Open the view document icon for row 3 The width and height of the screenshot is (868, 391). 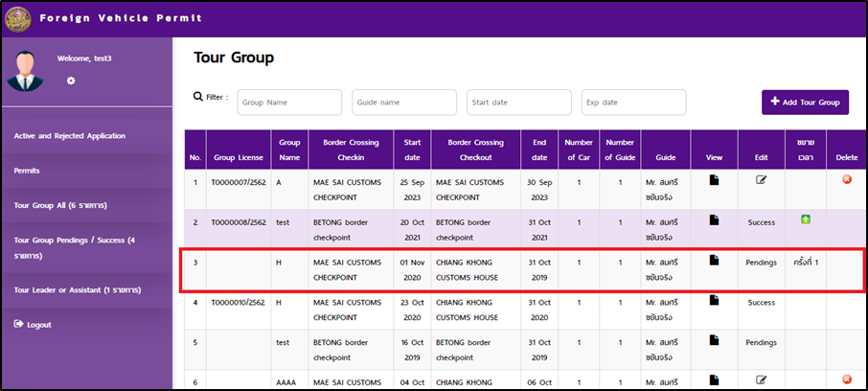click(x=714, y=261)
